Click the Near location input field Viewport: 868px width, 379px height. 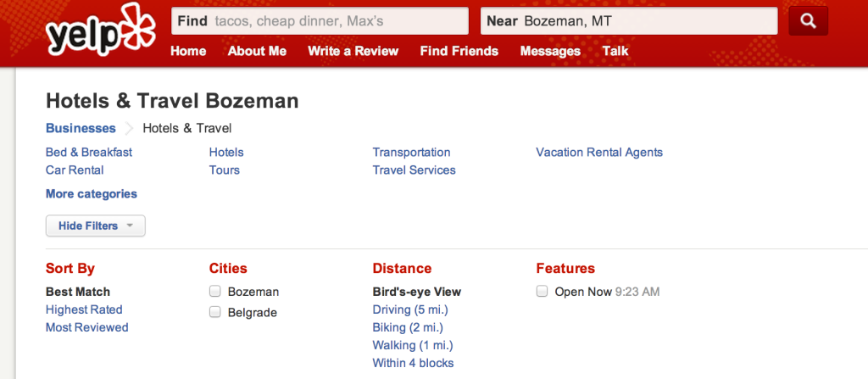pyautogui.click(x=629, y=21)
